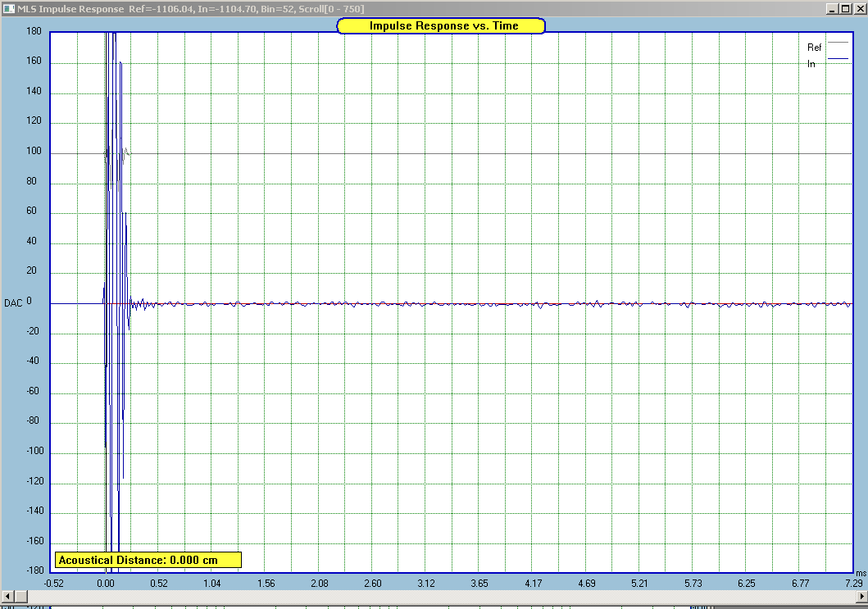This screenshot has height=609, width=868.
Task: Click the blue In legend line sample
Action: 838,58
